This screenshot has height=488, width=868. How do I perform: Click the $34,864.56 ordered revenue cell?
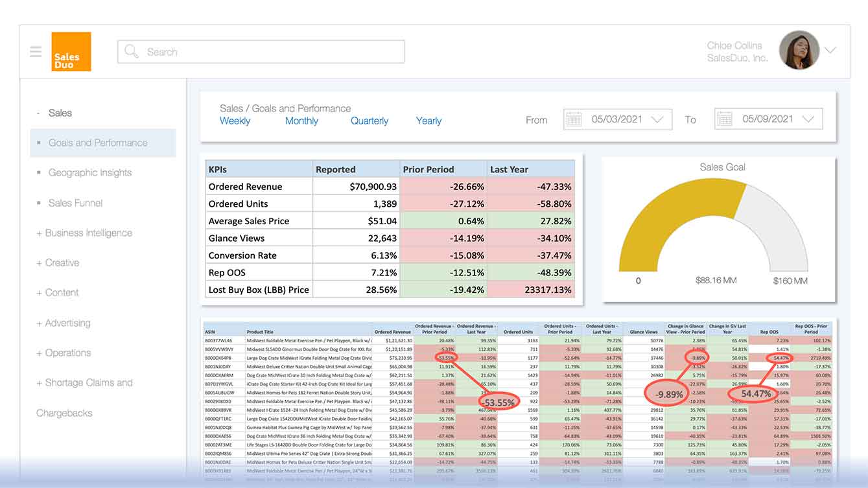pos(393,445)
